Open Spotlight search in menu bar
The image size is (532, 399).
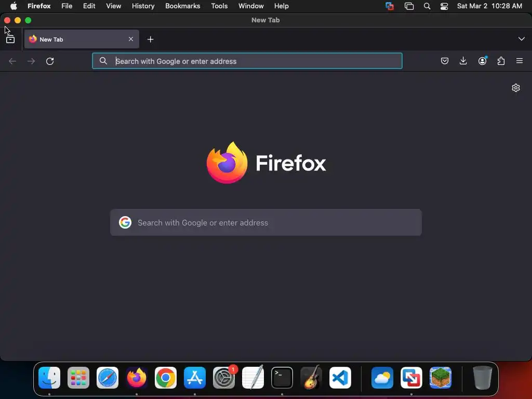pyautogui.click(x=427, y=6)
